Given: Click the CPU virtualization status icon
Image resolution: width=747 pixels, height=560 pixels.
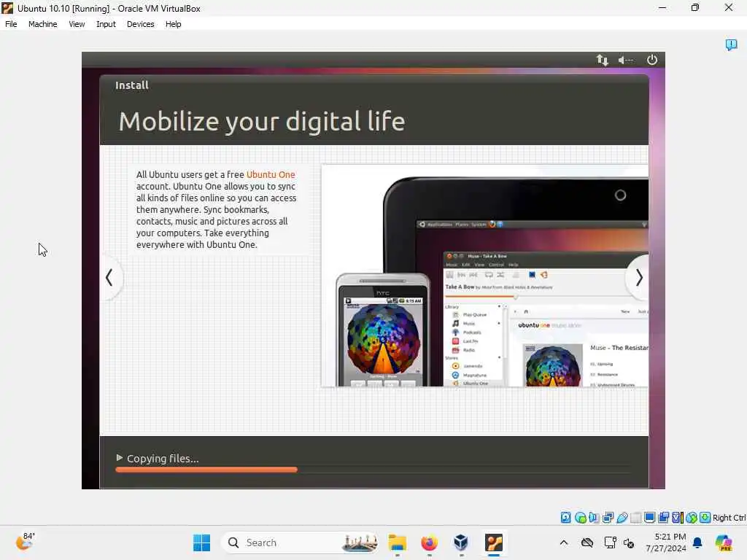Looking at the screenshot, I should pyautogui.click(x=678, y=518).
